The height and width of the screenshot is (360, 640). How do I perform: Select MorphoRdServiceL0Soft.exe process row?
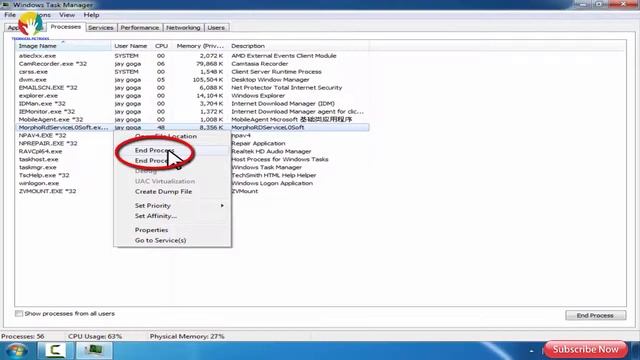(x=192, y=127)
